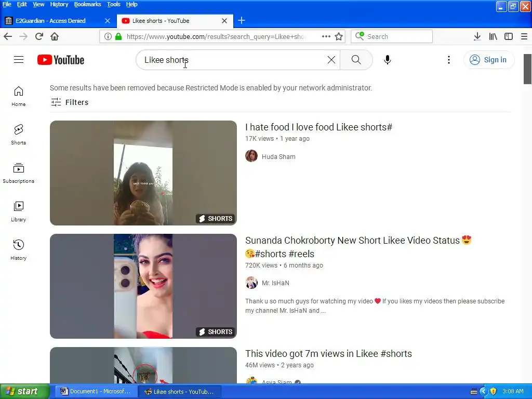Close the Likee shorts YouTube tab
Screen dimensions: 532x399
pos(224,21)
